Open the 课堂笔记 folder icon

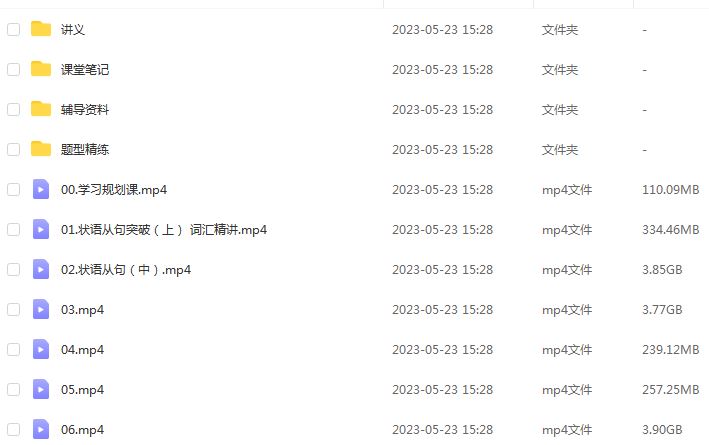coord(41,69)
